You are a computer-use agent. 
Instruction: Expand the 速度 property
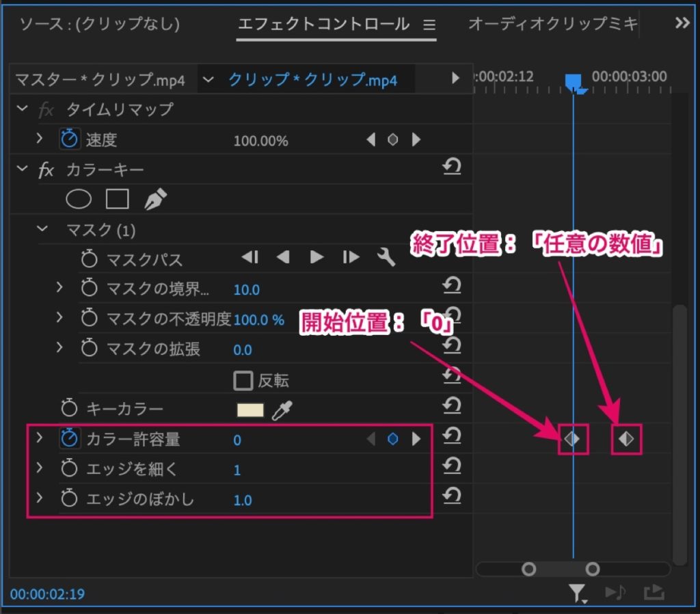[39, 138]
